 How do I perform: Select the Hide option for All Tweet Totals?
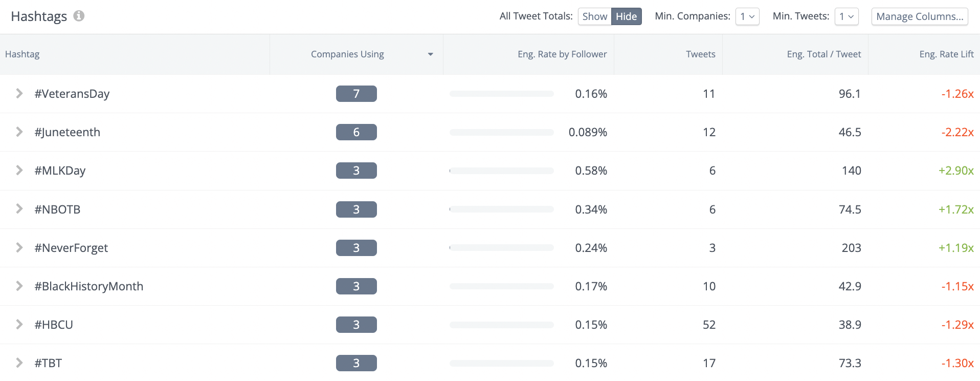coord(626,16)
